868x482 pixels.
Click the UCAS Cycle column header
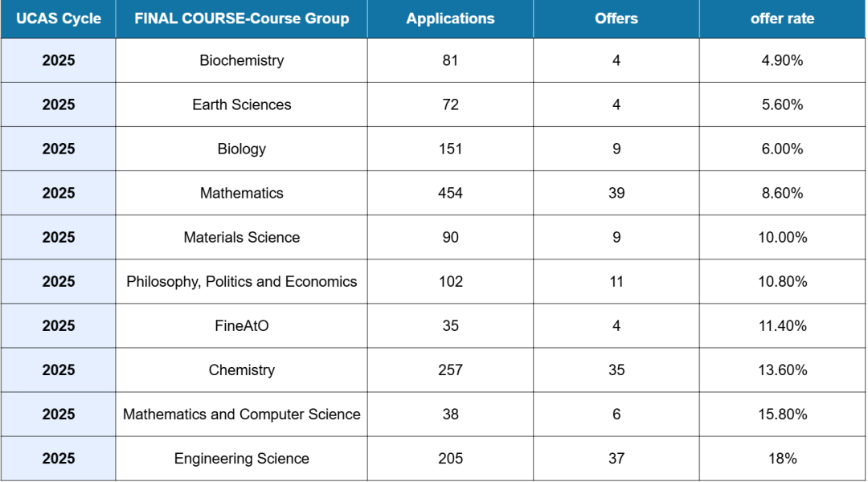59,18
